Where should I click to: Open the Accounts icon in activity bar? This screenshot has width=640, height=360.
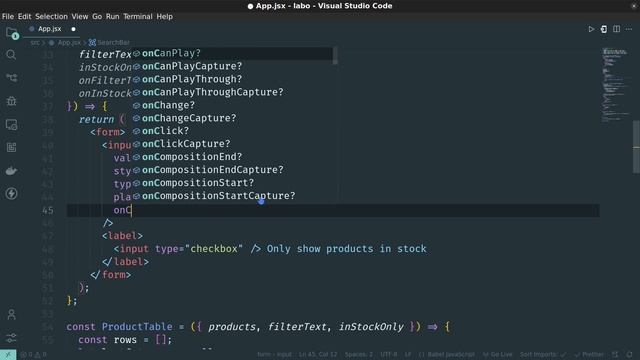(11, 315)
